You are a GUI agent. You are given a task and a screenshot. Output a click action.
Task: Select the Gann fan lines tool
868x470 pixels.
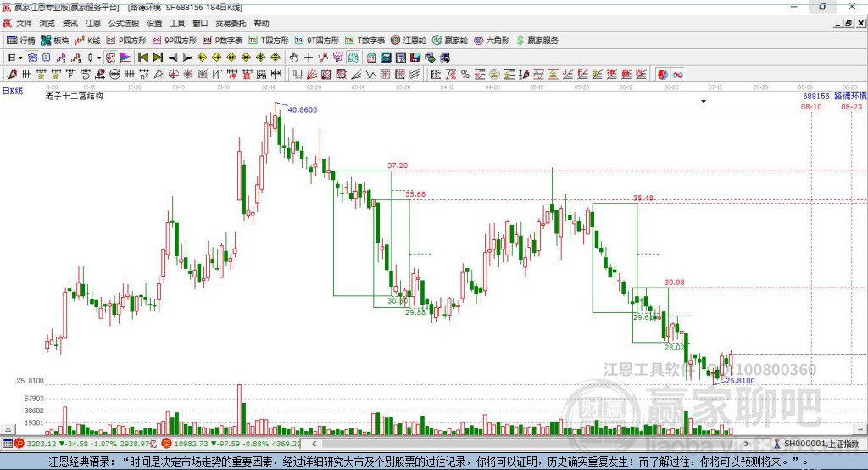point(312,75)
